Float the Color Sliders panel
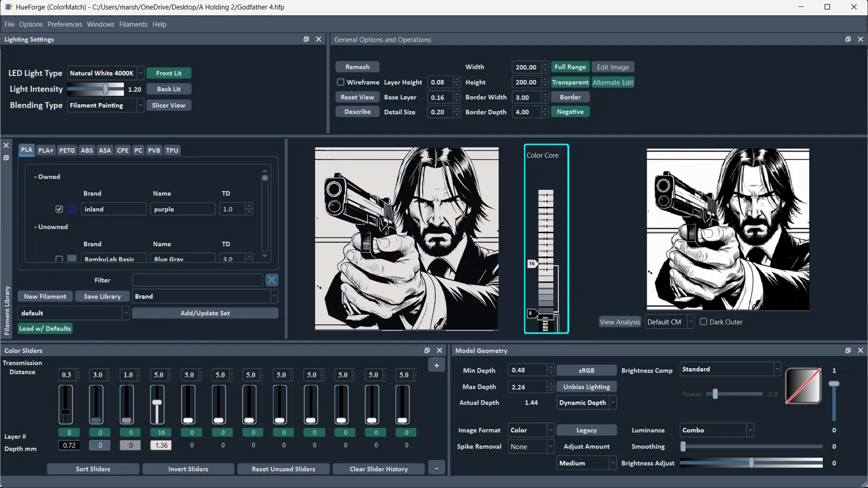The width and height of the screenshot is (868, 488). 427,350
